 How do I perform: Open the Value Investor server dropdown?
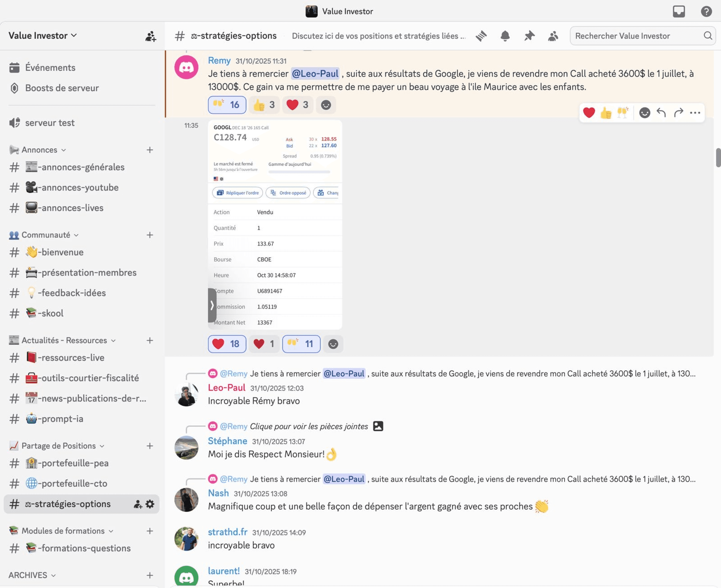43,36
